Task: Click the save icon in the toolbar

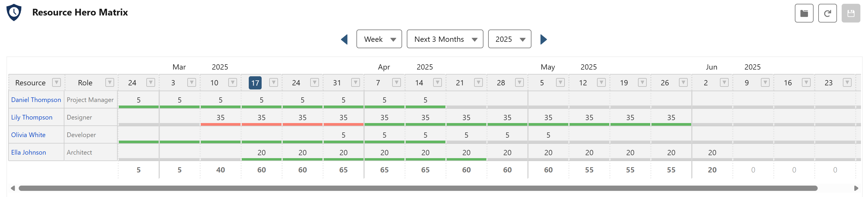Action: pos(852,13)
